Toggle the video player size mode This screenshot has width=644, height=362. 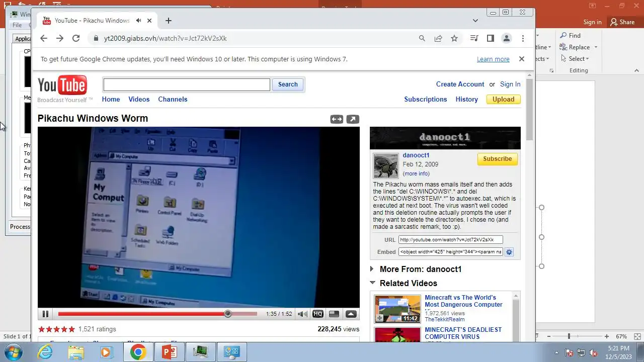pos(334,314)
